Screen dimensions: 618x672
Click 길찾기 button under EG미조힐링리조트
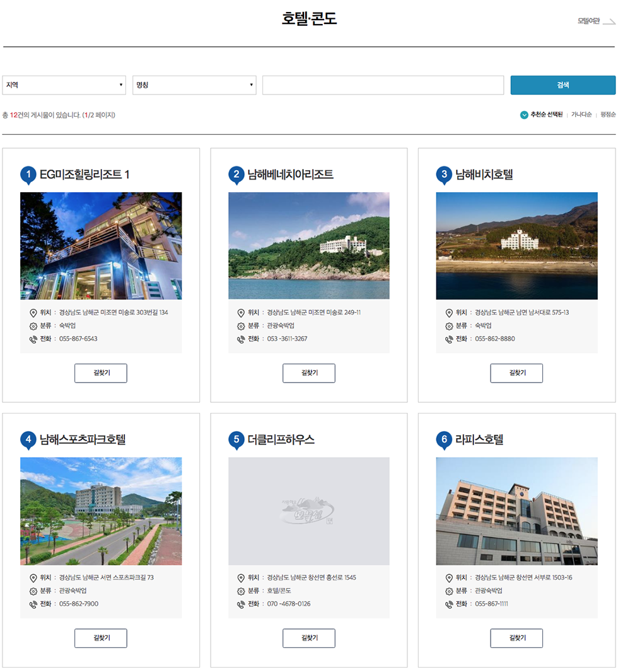(x=101, y=373)
